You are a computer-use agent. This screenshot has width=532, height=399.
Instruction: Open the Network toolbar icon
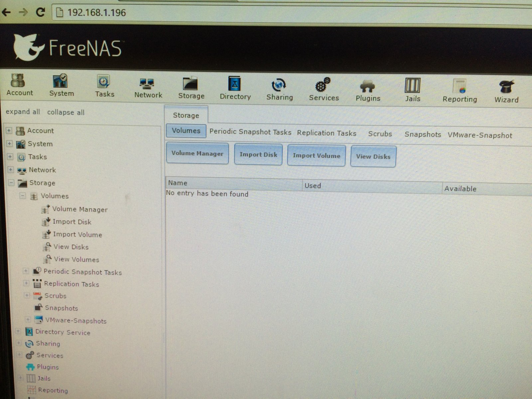[148, 88]
